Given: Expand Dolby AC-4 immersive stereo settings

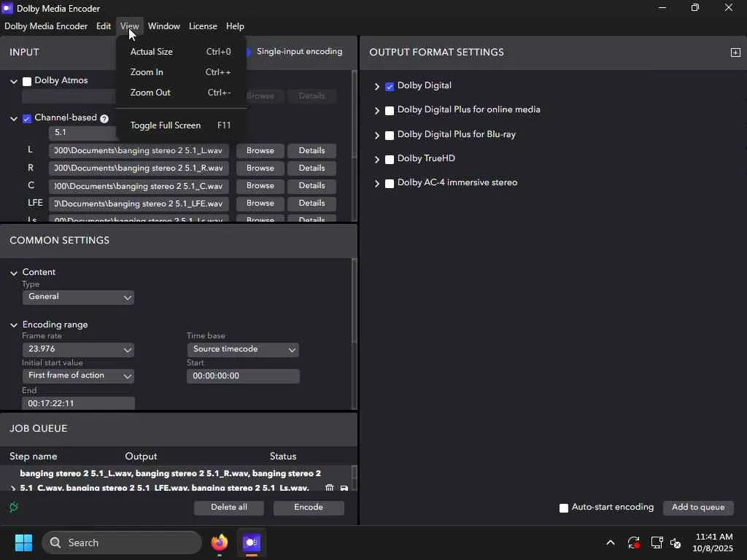Looking at the screenshot, I should pyautogui.click(x=377, y=183).
